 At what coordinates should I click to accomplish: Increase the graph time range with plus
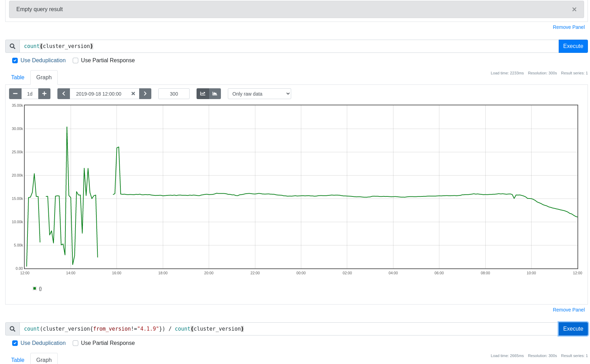coord(44,94)
